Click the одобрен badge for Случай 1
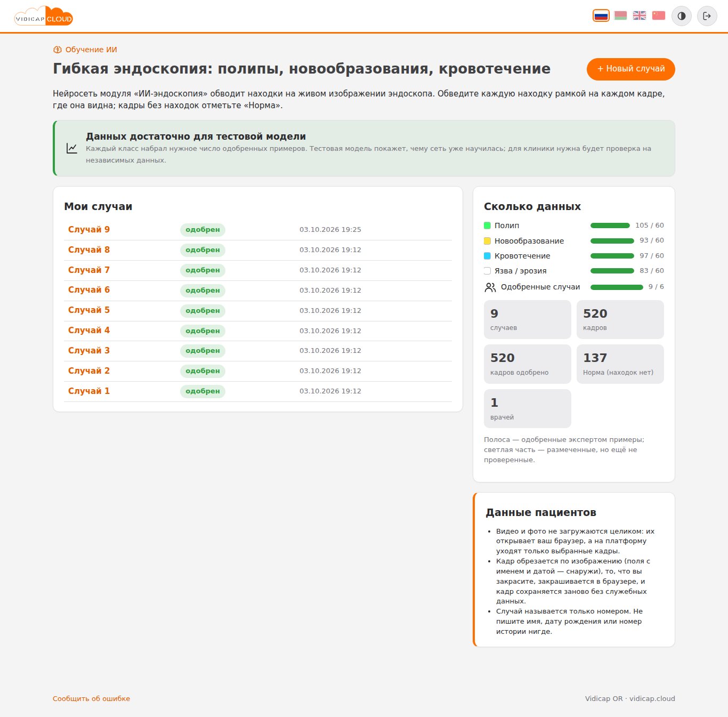 [203, 391]
